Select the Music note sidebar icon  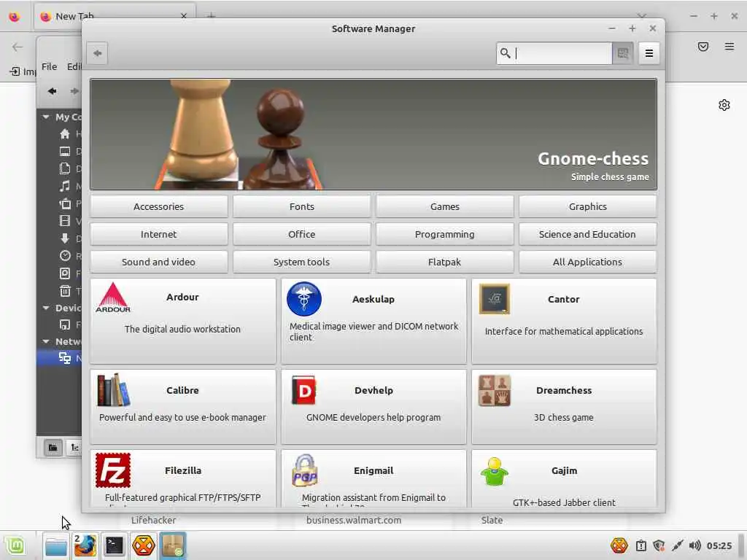coord(65,186)
